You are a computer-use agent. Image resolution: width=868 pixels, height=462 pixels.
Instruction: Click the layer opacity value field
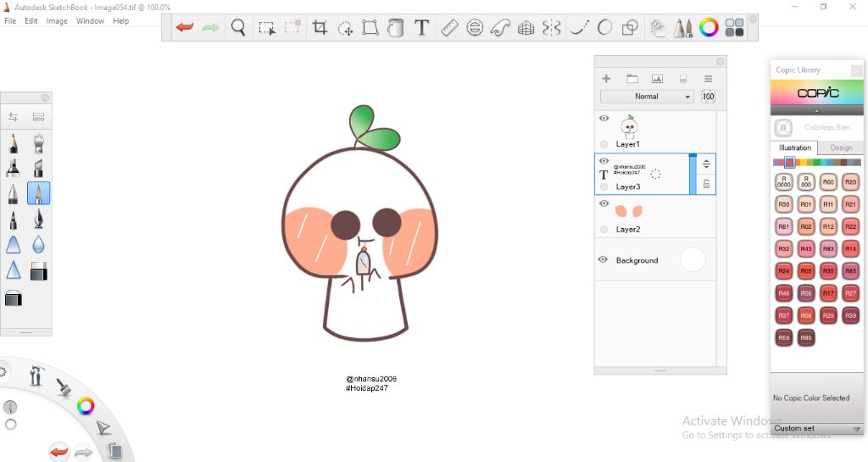pyautogui.click(x=708, y=97)
